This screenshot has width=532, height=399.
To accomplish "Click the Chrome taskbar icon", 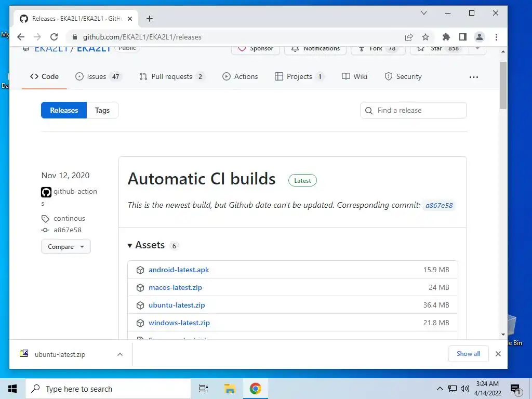I will pyautogui.click(x=256, y=389).
